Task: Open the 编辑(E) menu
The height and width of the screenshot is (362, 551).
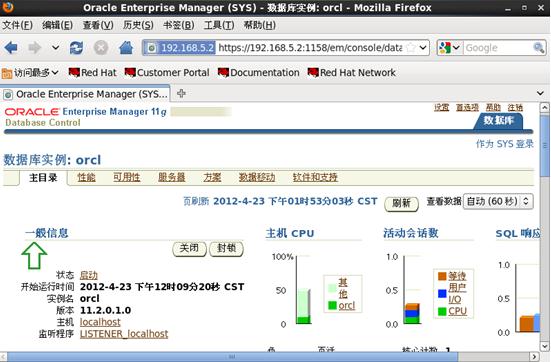Action: [57, 25]
